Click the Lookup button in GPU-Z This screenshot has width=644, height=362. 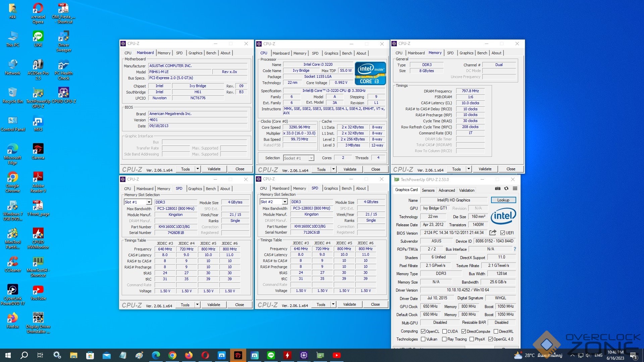(x=503, y=200)
